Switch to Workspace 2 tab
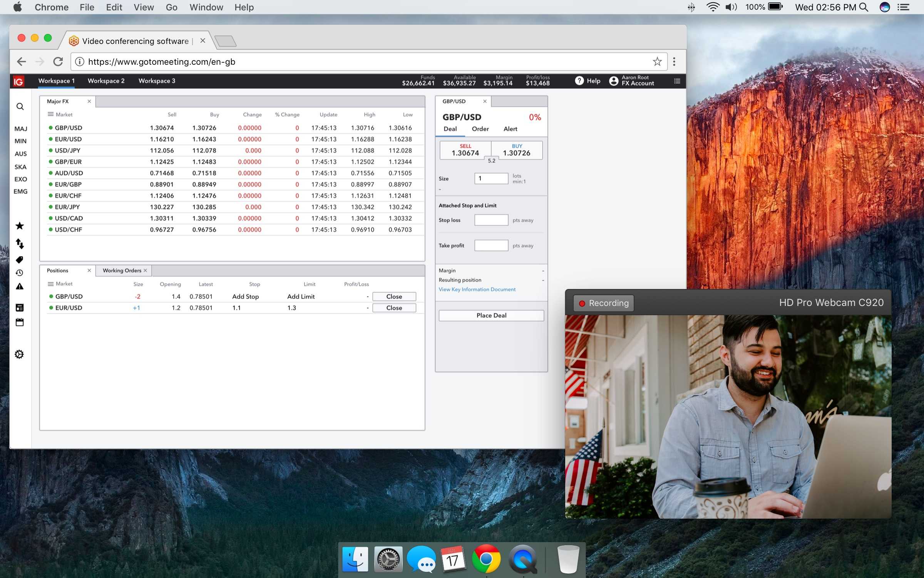924x578 pixels. [106, 81]
